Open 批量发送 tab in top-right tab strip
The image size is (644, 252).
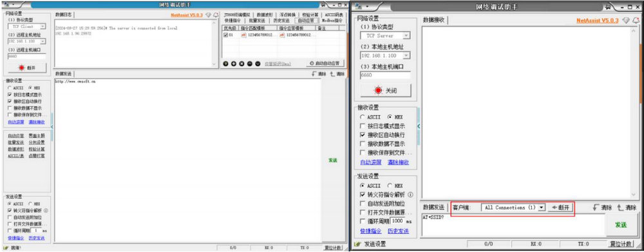click(x=257, y=20)
